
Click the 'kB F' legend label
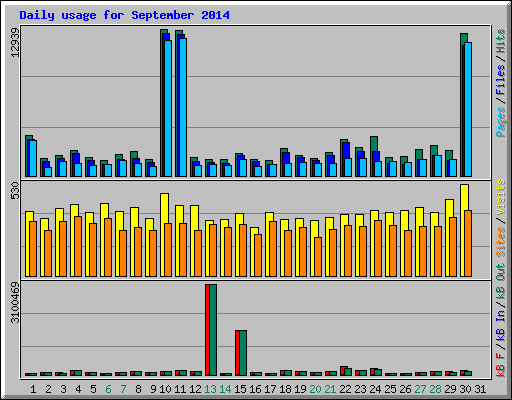500,365
